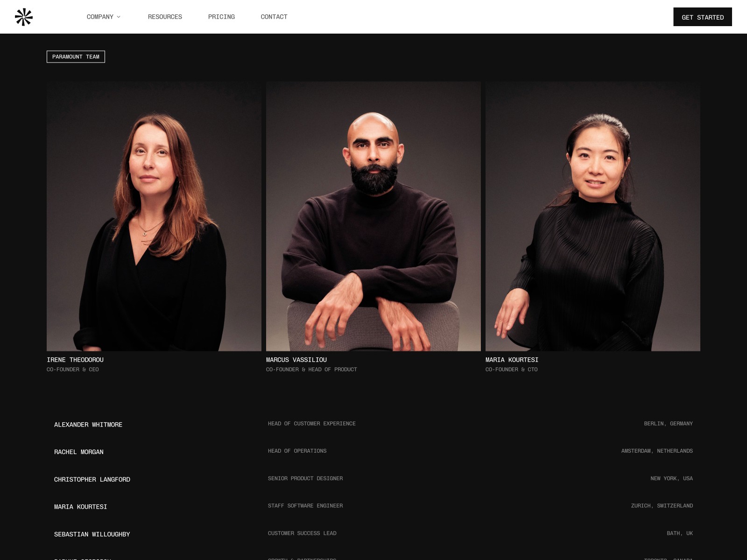
Task: Select the Rachel Morgan row
Action: (x=373, y=451)
